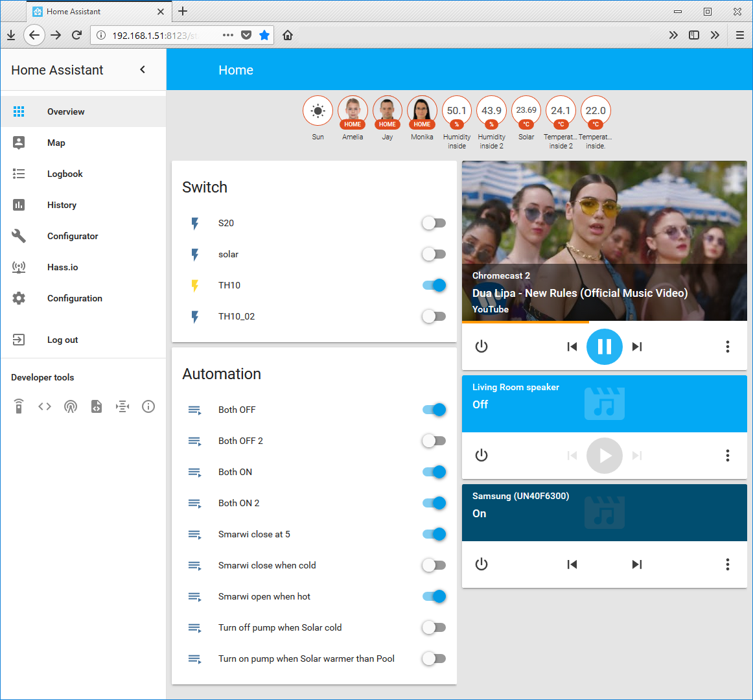
Task: Disable the Both OFF automation
Action: click(x=434, y=410)
